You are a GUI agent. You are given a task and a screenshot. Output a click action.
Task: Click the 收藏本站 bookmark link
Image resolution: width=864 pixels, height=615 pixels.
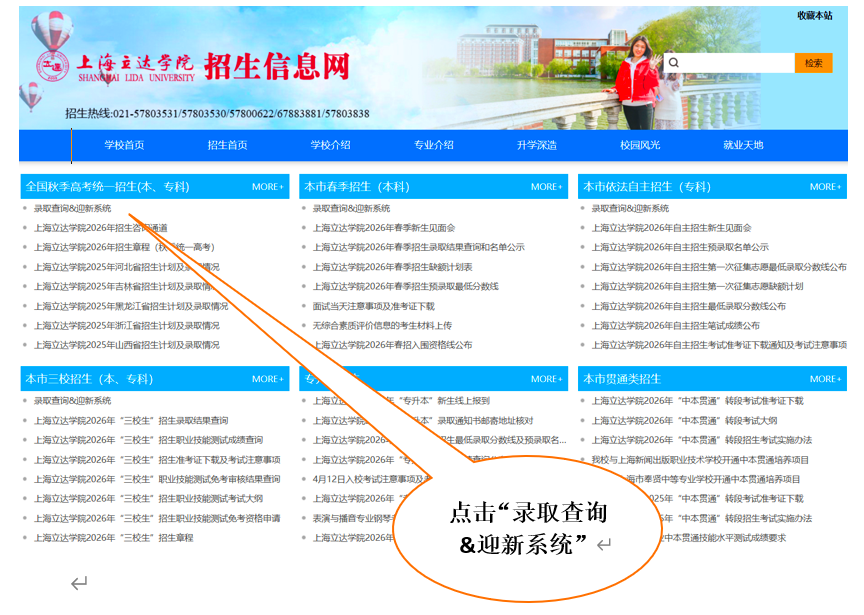tap(814, 15)
